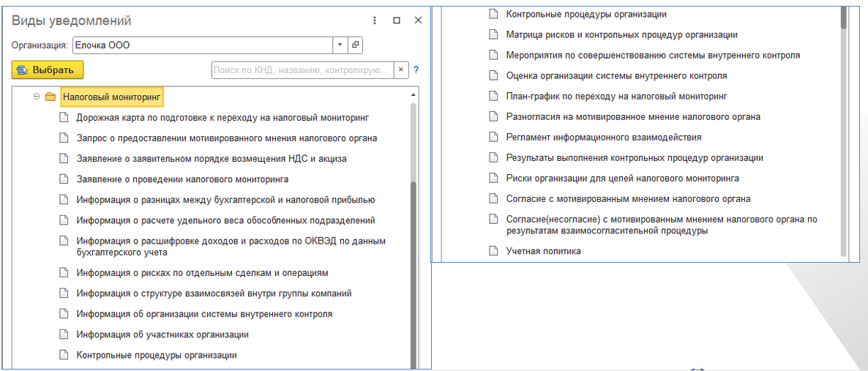Choose Запрос о предоставлении мотивированного мнения
The image size is (868, 371).
coord(227,138)
